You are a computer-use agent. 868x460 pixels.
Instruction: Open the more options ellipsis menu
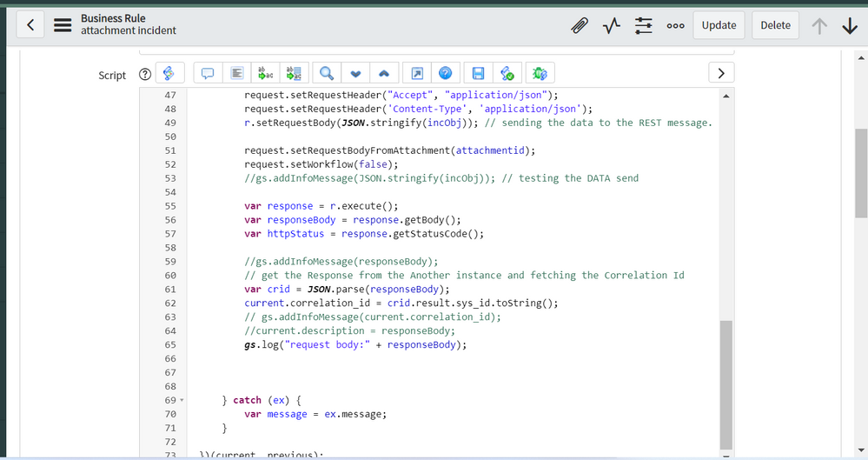point(675,25)
